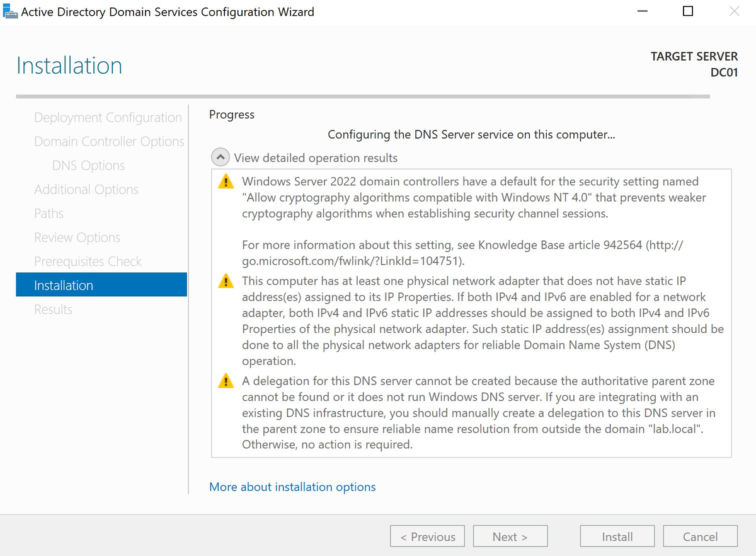The image size is (756, 556).
Task: Click the warning icon beside the cryptography message
Action: (x=226, y=182)
